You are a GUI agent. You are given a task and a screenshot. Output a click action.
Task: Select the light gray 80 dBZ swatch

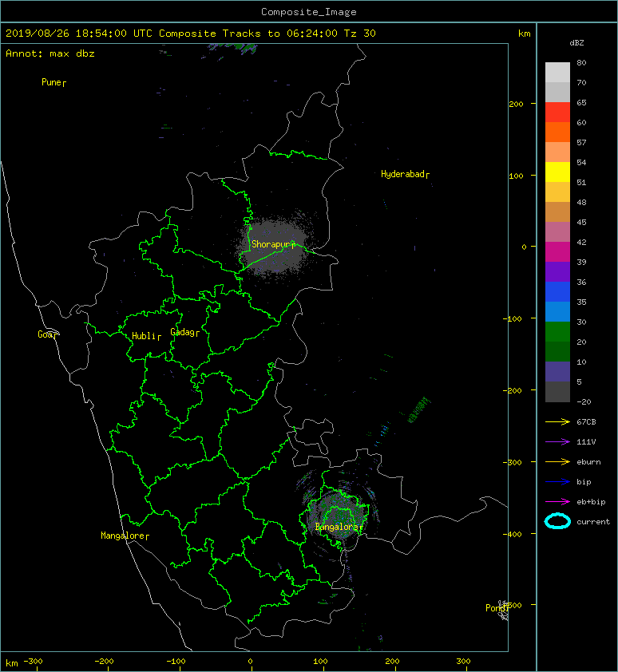(557, 72)
